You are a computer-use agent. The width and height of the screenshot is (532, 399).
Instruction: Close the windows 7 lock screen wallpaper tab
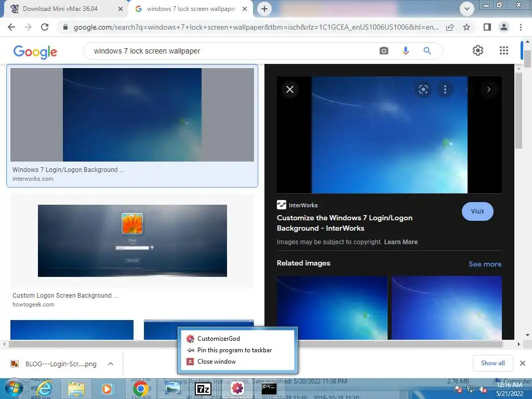click(245, 9)
